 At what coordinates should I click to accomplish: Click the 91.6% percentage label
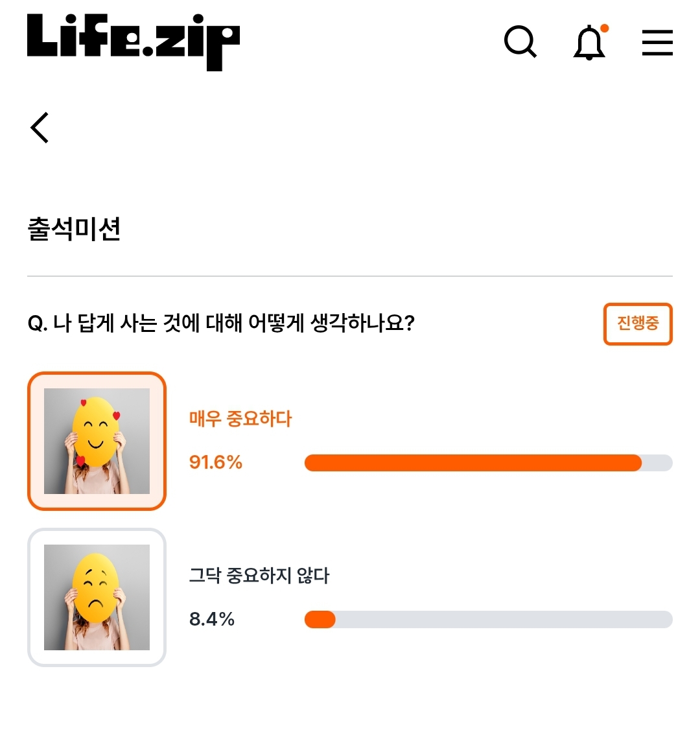coord(215,462)
